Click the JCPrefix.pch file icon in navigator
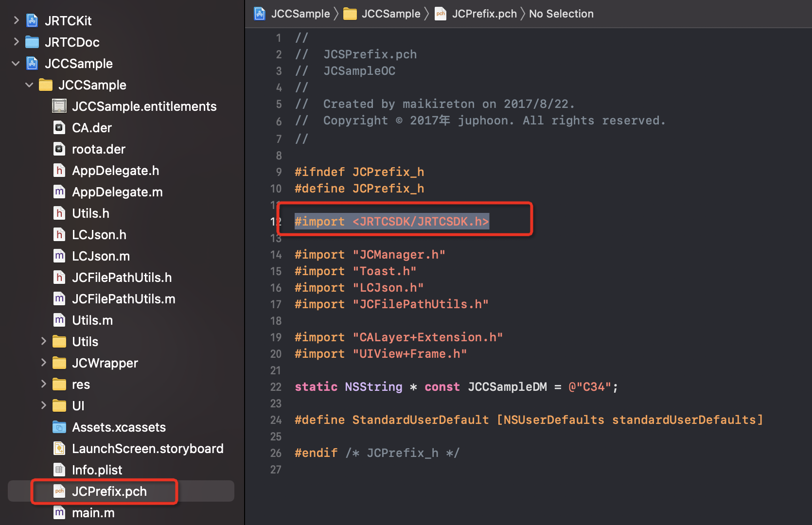Image resolution: width=812 pixels, height=525 pixels. pos(59,491)
